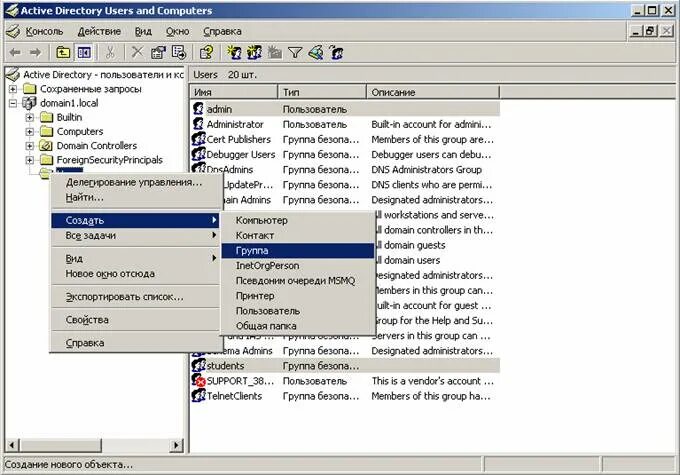Sort by the Тип column header
680x475 pixels.
point(322,92)
